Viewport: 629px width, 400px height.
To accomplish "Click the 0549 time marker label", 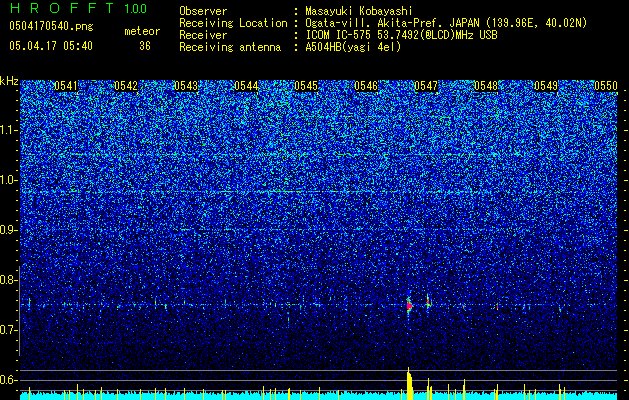I will click(546, 86).
